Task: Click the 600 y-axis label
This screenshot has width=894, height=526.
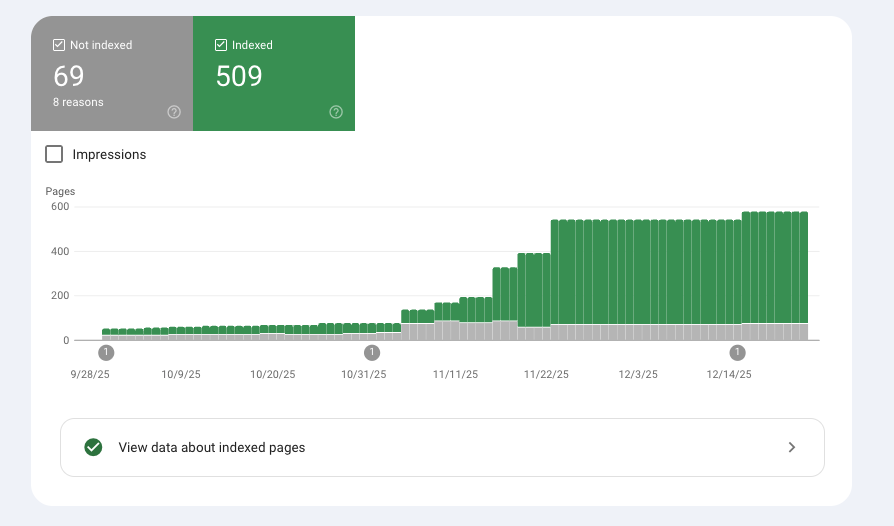Action: [60, 206]
